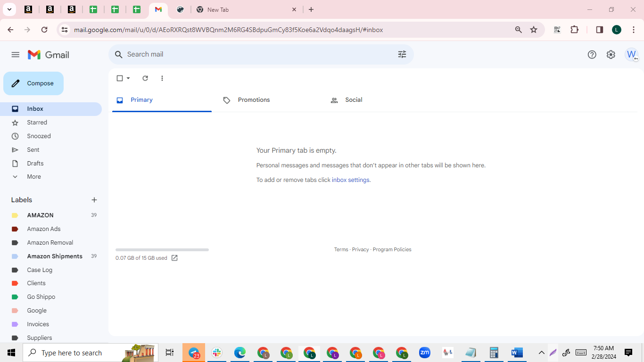Tick the select-all messages checkbox
This screenshot has width=644, height=362.
(x=120, y=78)
